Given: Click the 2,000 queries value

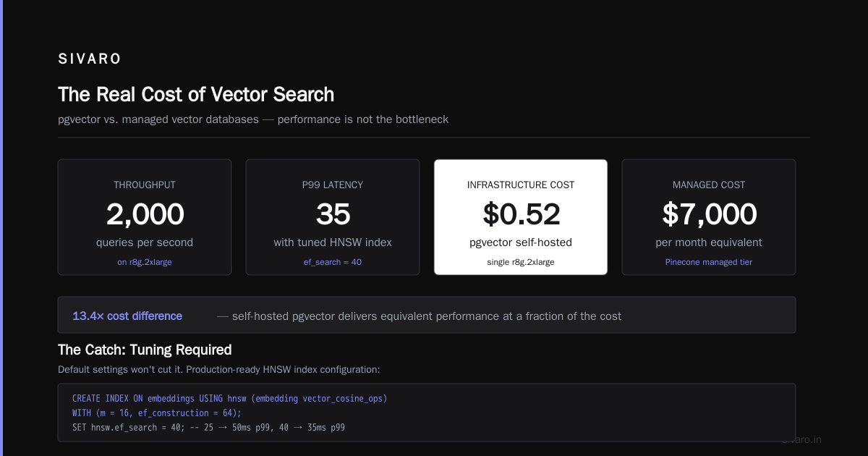Looking at the screenshot, I should pos(145,214).
